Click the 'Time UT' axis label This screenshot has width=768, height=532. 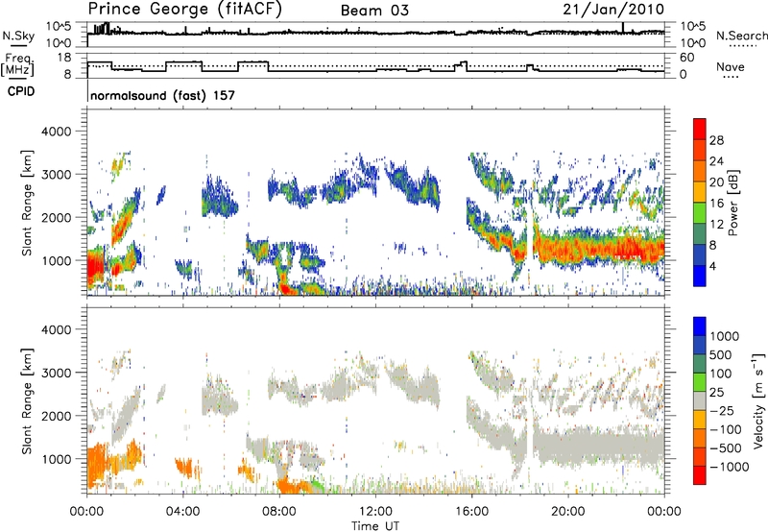pos(375,526)
